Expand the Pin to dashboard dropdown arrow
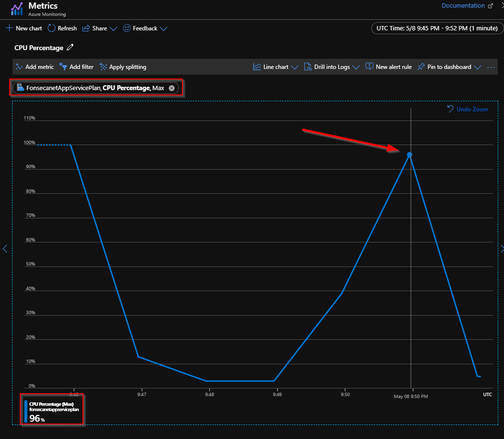This screenshot has width=504, height=439. tap(477, 67)
